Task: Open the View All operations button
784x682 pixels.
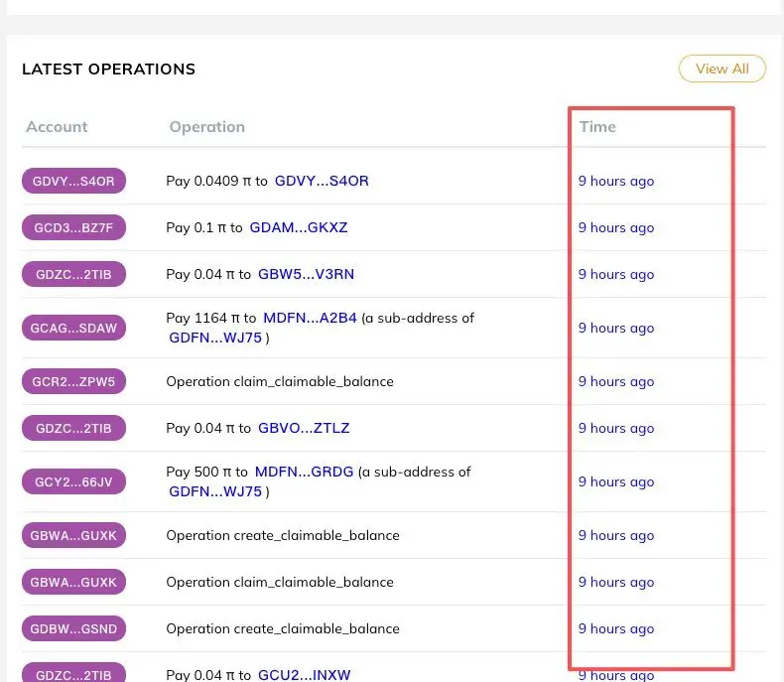Action: point(722,68)
